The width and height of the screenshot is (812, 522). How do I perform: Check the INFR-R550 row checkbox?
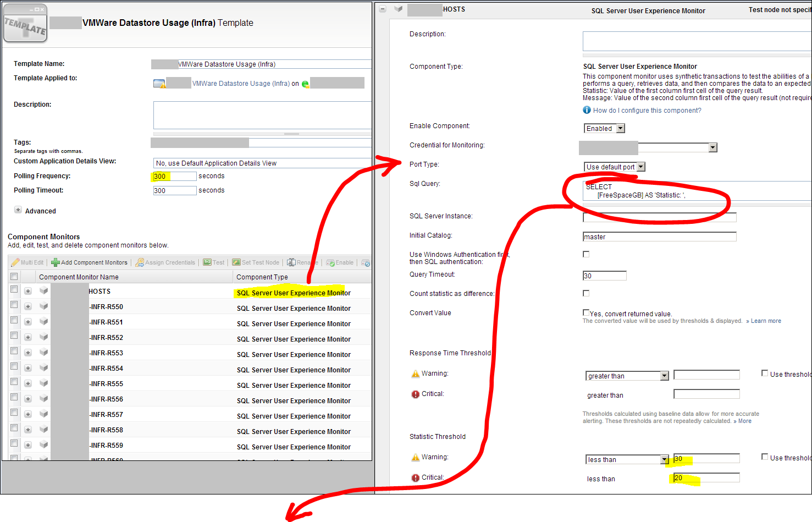(14, 305)
